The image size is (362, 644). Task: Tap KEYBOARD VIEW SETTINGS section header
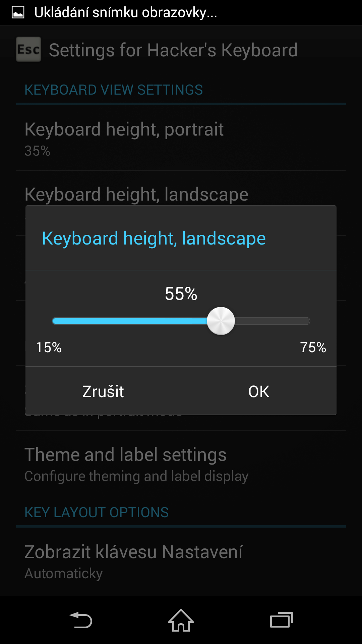click(114, 90)
